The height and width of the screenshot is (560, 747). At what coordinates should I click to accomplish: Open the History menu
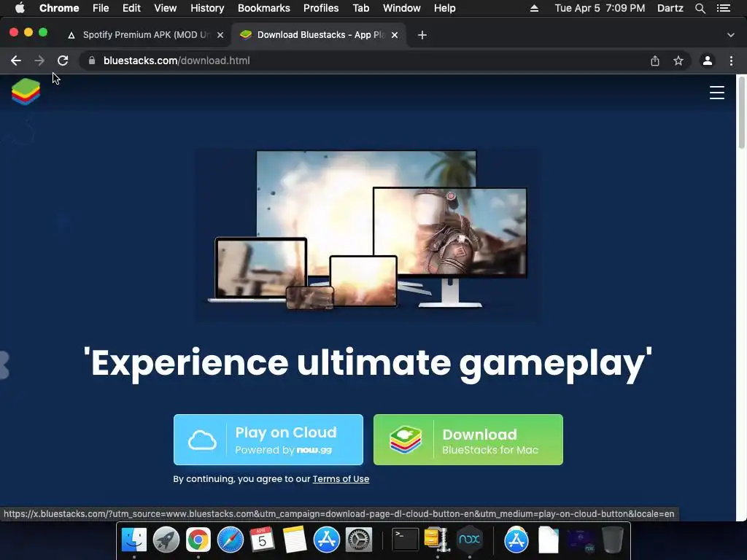[x=207, y=8]
